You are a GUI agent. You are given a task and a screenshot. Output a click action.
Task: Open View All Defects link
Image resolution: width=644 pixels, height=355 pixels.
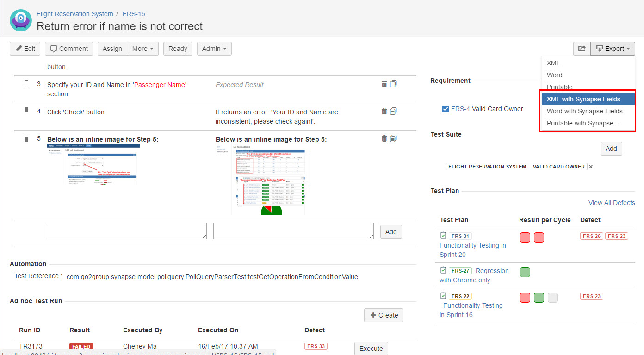pyautogui.click(x=612, y=203)
